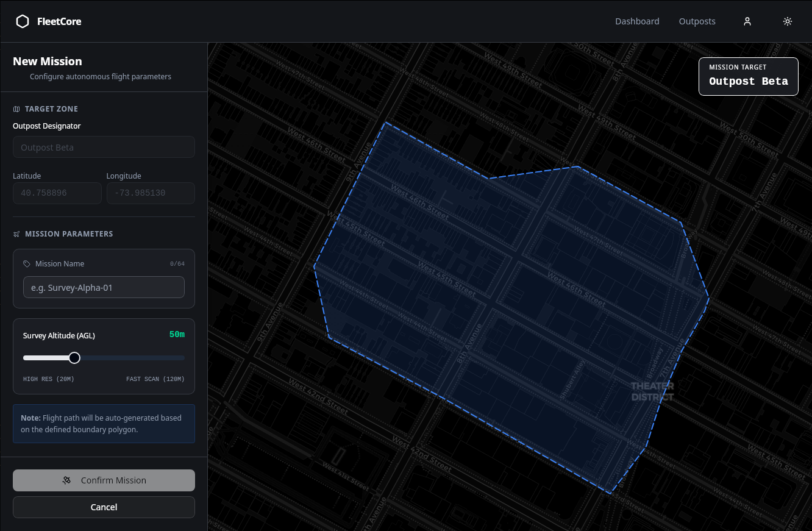
Task: Select the FAST SCAN (120M) preset label
Action: [155, 379]
